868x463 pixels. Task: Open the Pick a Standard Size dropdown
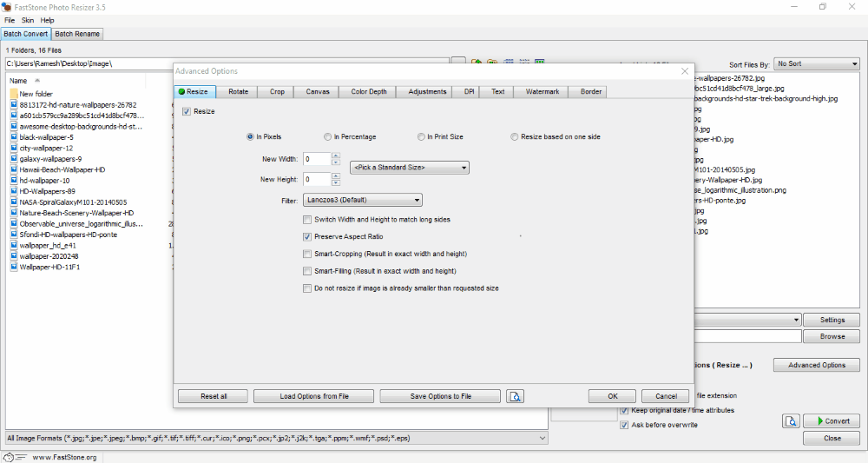click(x=410, y=168)
